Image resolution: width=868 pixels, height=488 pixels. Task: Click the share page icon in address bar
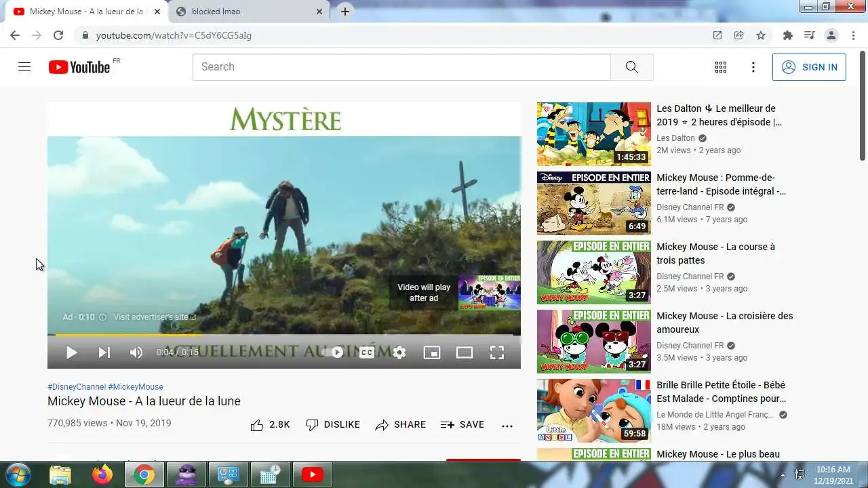click(739, 35)
